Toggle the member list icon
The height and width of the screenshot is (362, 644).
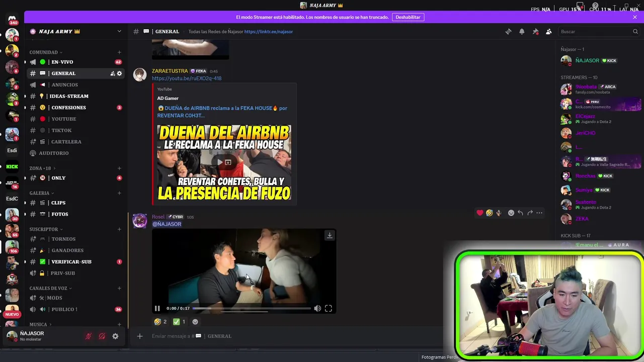[549, 31]
